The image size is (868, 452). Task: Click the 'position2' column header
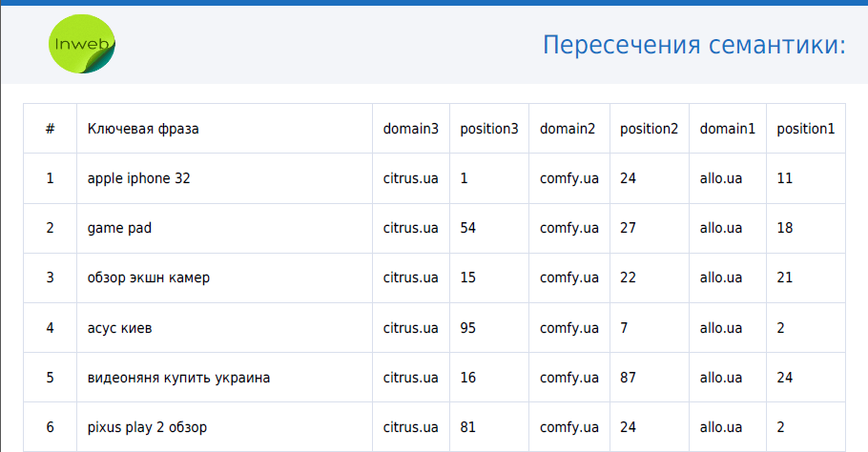coord(650,129)
